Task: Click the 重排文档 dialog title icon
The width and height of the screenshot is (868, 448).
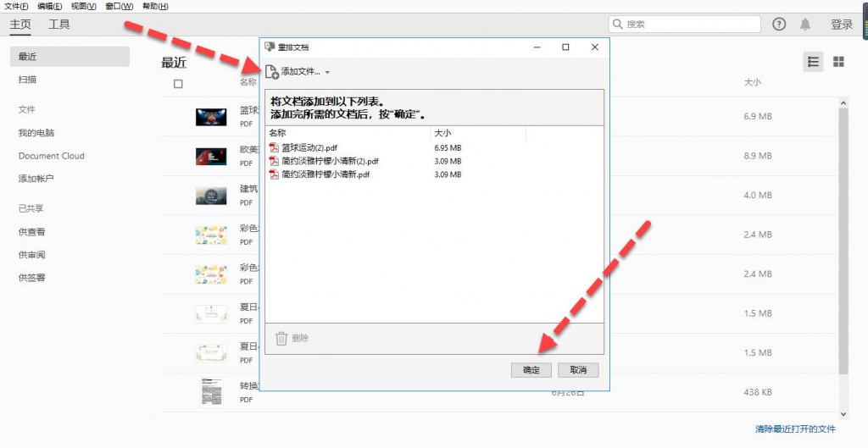Action: coord(270,47)
